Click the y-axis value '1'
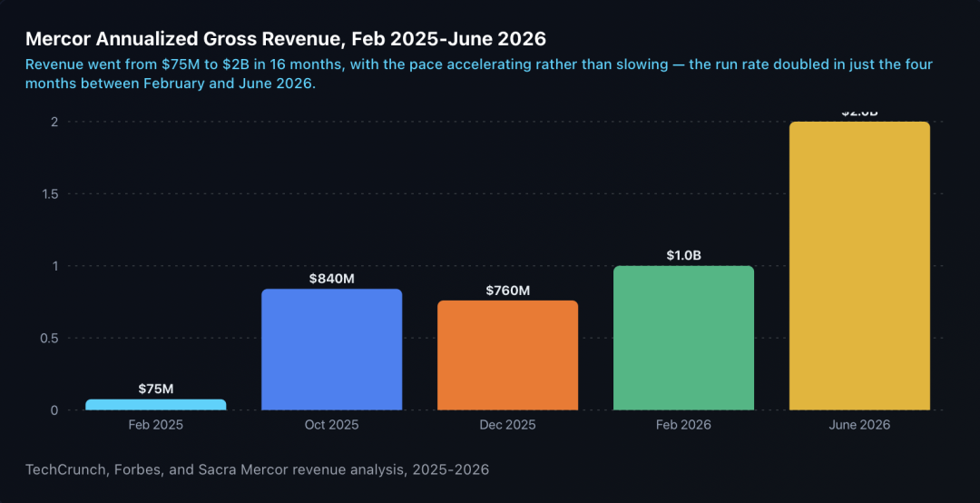This screenshot has height=503, width=980. click(x=55, y=266)
